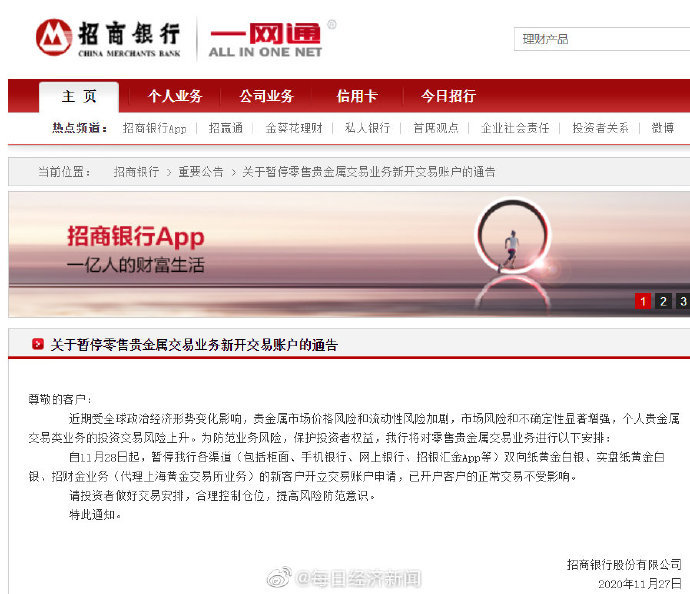Click the 当前位置 label
The width and height of the screenshot is (690, 594).
click(64, 172)
